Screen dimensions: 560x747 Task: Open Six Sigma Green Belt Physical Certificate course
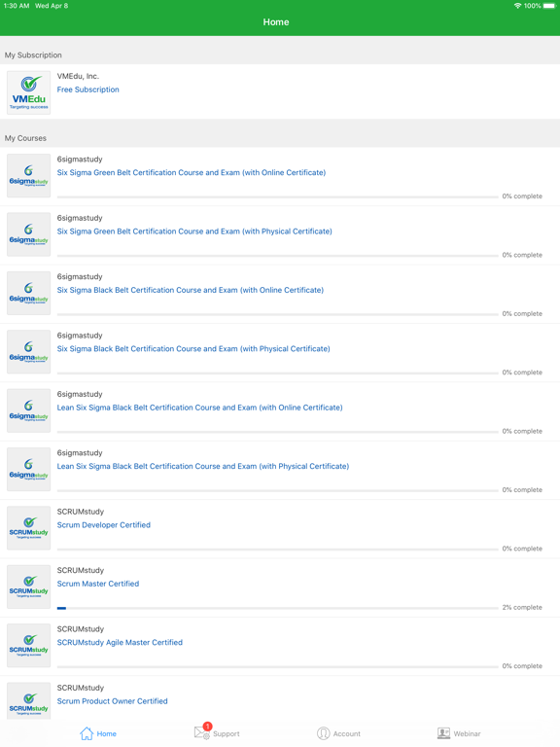click(x=194, y=231)
